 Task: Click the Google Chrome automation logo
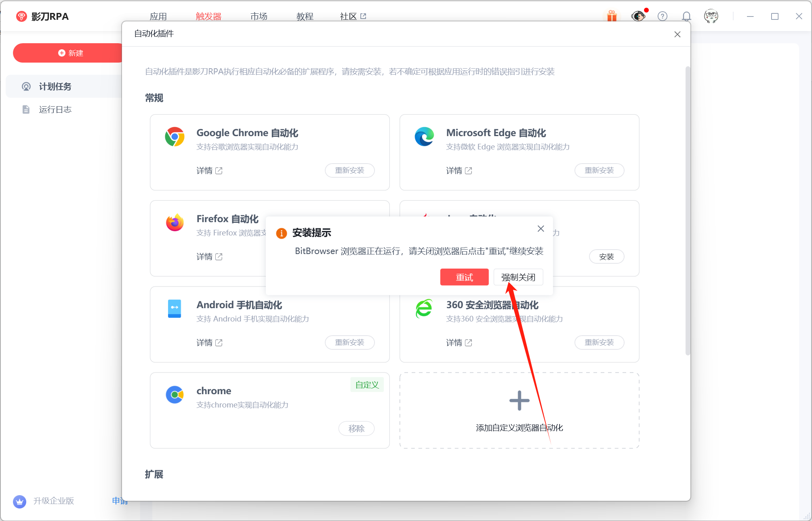tap(175, 137)
